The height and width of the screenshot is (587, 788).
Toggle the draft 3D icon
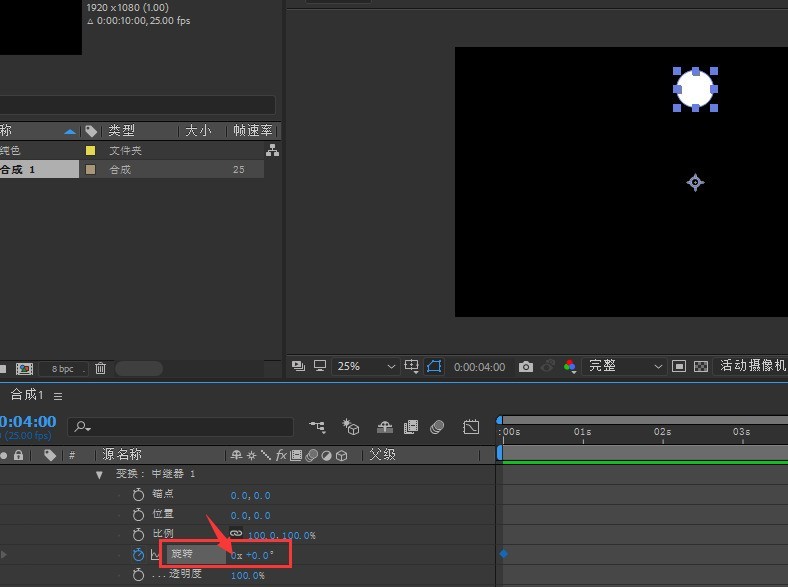click(351, 427)
